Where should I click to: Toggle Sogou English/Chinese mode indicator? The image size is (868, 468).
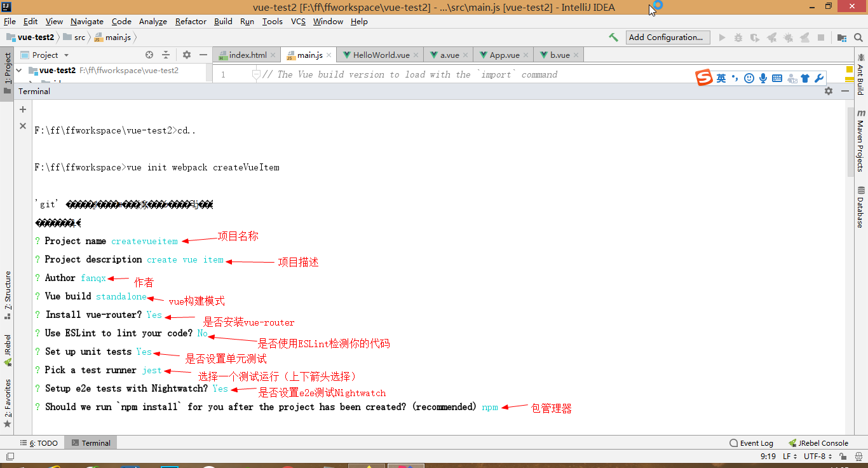coord(721,78)
